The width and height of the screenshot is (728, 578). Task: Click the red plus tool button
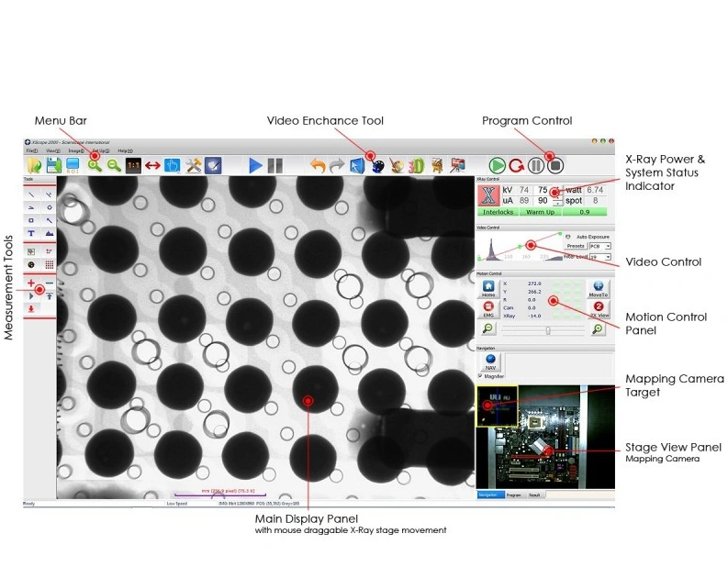pos(31,283)
